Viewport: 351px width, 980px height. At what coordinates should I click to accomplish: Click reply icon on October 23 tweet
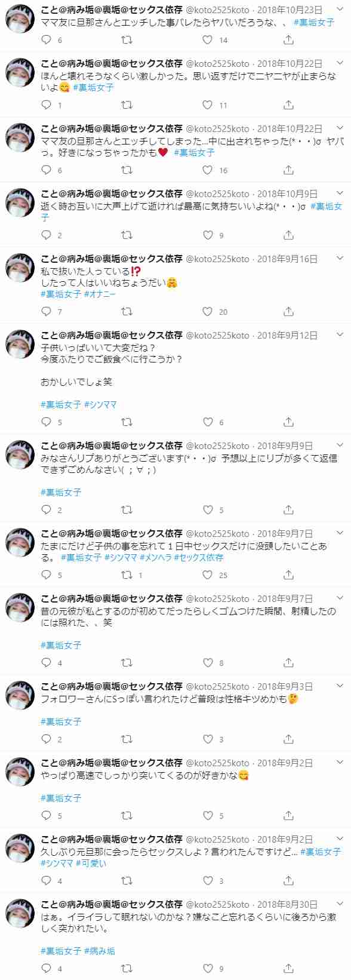(x=47, y=40)
